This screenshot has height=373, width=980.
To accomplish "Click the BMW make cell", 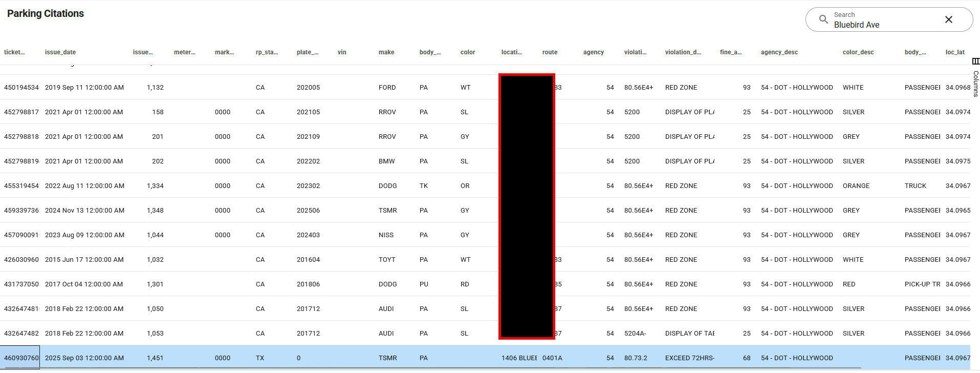I will tap(386, 161).
